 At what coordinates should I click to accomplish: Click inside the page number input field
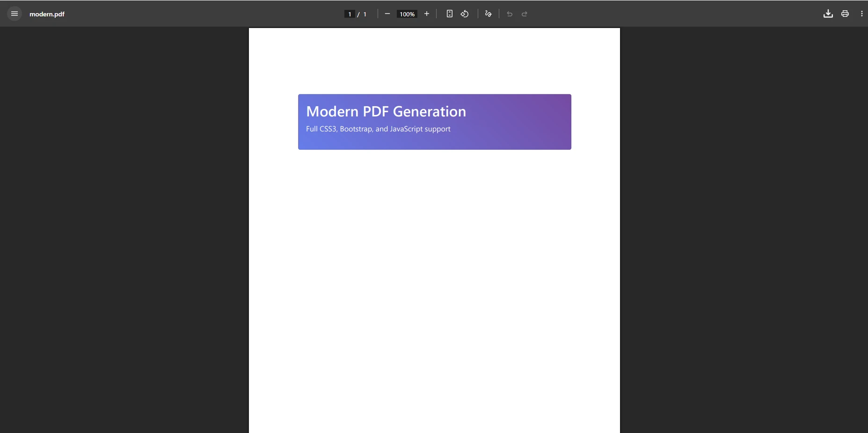coord(350,14)
